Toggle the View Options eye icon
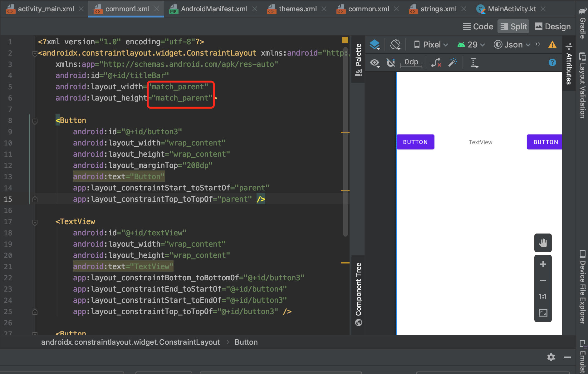The image size is (588, 374). coord(375,63)
